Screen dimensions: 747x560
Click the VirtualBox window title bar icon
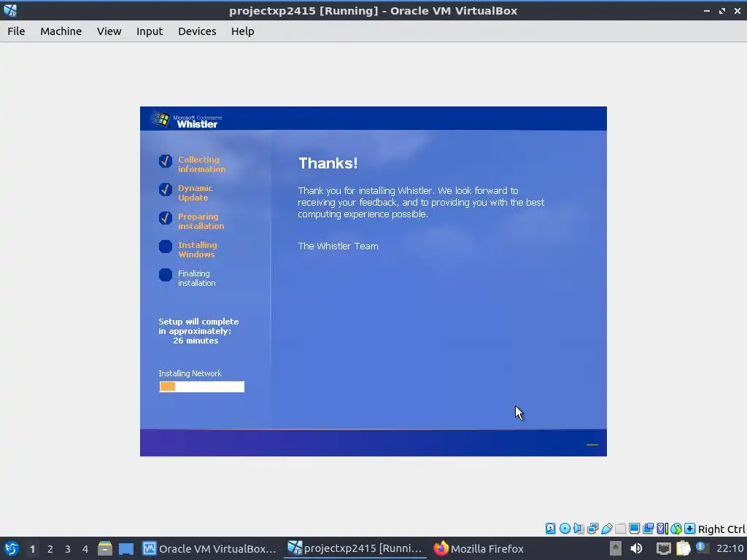pos(10,10)
